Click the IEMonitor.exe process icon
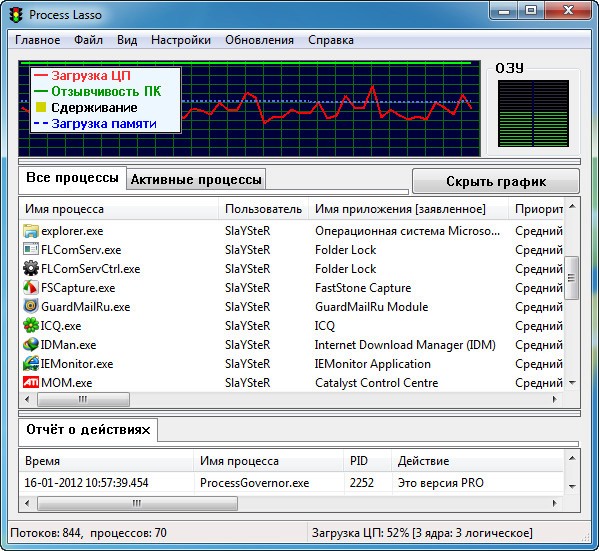The width and height of the screenshot is (599, 551). coord(31,363)
